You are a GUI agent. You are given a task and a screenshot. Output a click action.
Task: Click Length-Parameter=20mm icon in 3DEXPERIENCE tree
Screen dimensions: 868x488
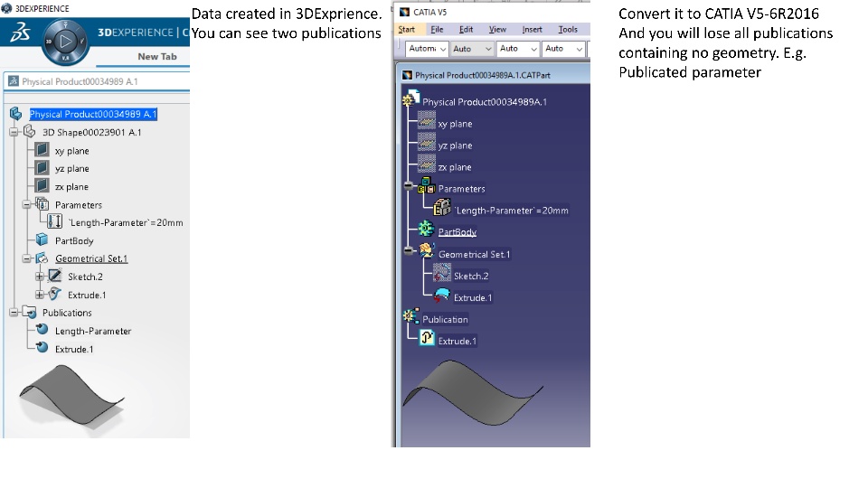pos(55,222)
